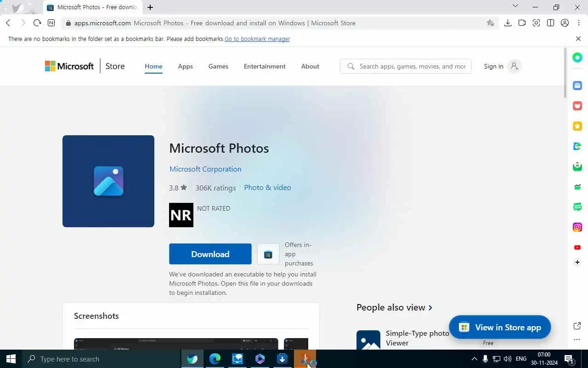Click the volume icon in the system tray
Viewport: 588px width, 368px height.
(x=508, y=359)
